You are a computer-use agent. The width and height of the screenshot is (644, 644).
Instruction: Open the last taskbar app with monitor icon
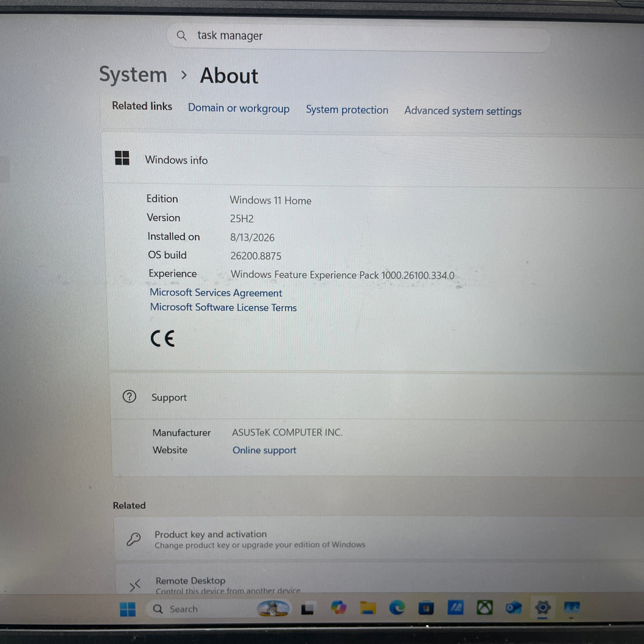pyautogui.click(x=572, y=608)
